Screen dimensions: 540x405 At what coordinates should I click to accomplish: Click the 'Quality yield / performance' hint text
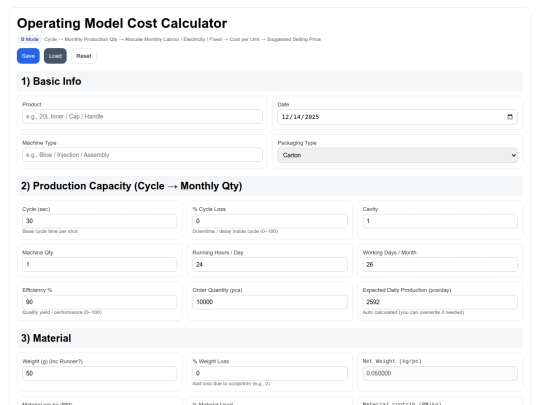click(x=62, y=312)
